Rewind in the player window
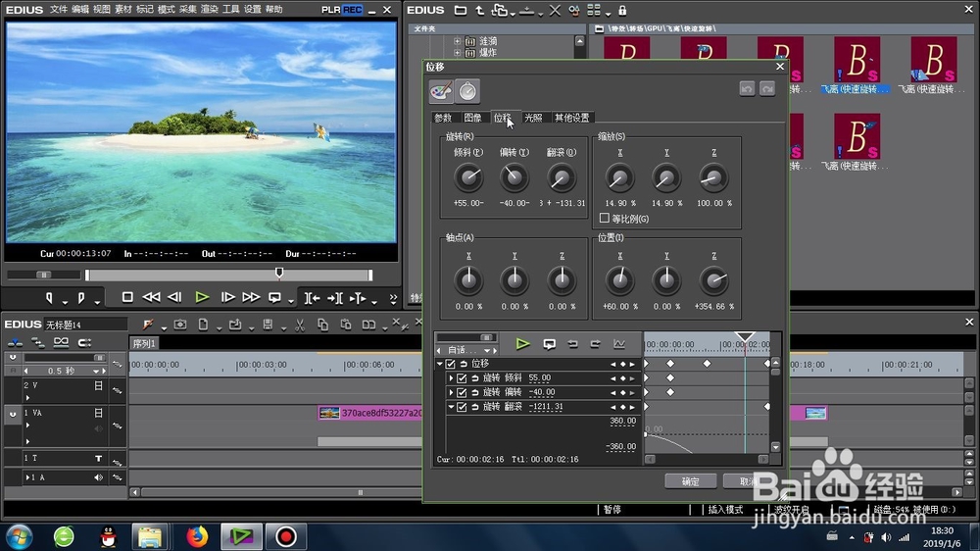Viewport: 980px width, 551px height. 151,298
